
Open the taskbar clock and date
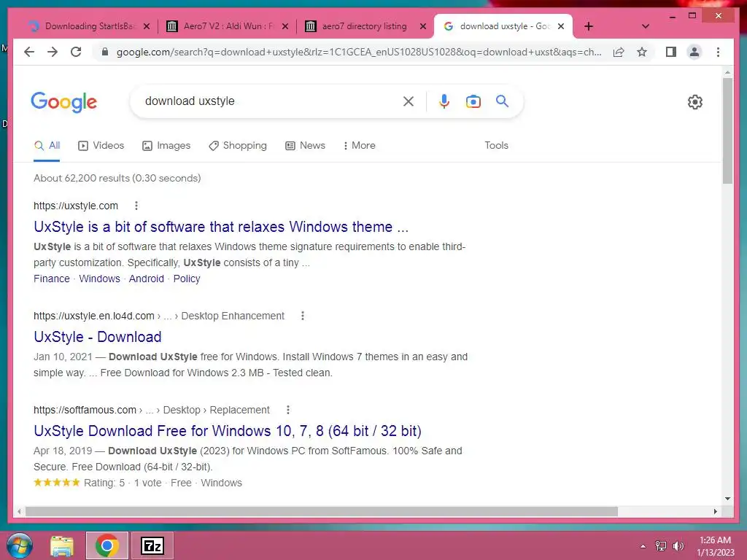point(715,546)
